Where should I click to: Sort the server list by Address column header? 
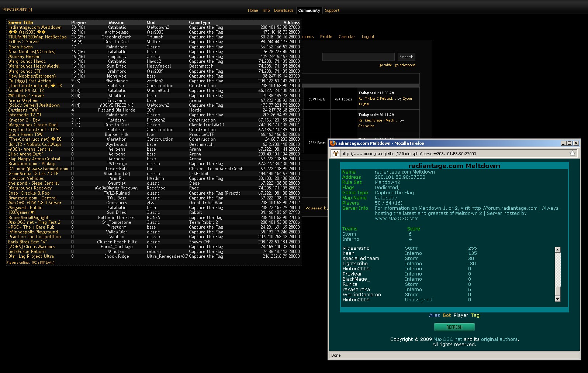(291, 23)
